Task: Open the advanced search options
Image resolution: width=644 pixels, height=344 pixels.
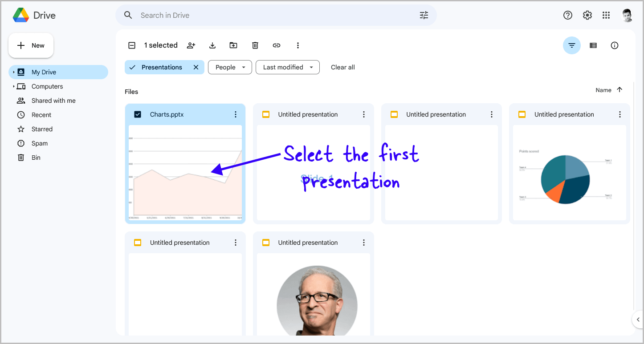Action: point(424,15)
